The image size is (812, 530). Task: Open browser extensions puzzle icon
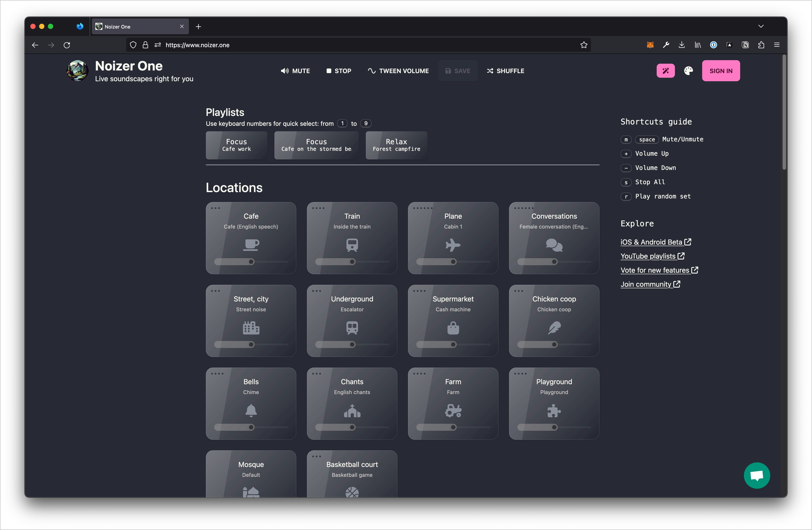pyautogui.click(x=761, y=45)
